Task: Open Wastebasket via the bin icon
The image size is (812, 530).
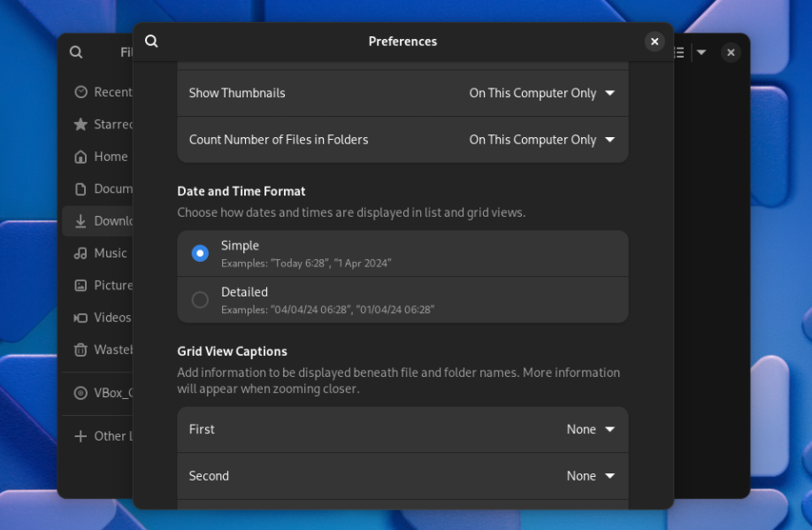Action: click(x=80, y=349)
